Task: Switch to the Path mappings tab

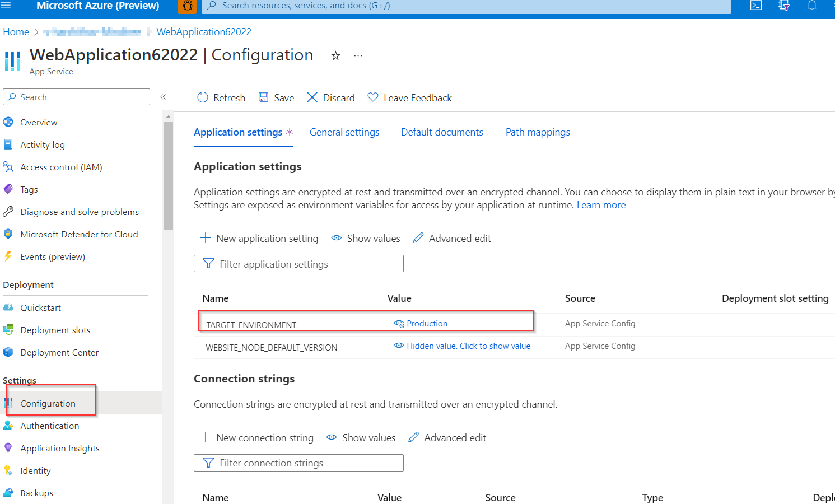Action: (538, 132)
